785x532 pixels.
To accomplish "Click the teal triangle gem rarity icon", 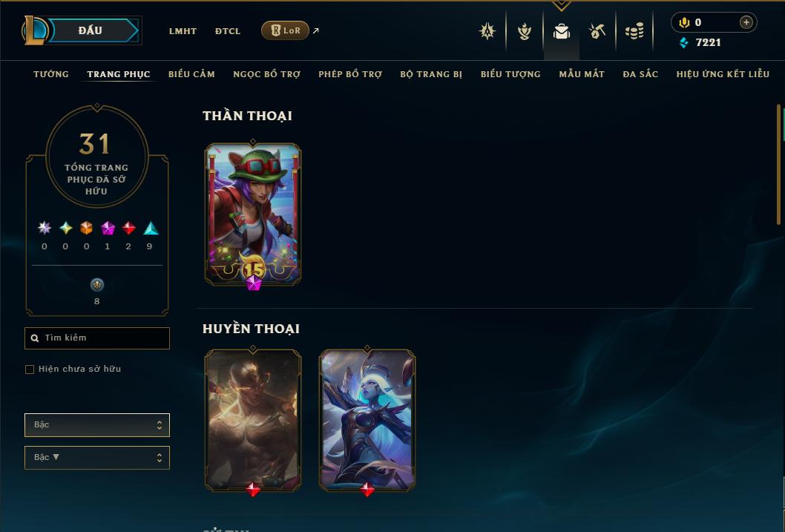I will pos(151,229).
